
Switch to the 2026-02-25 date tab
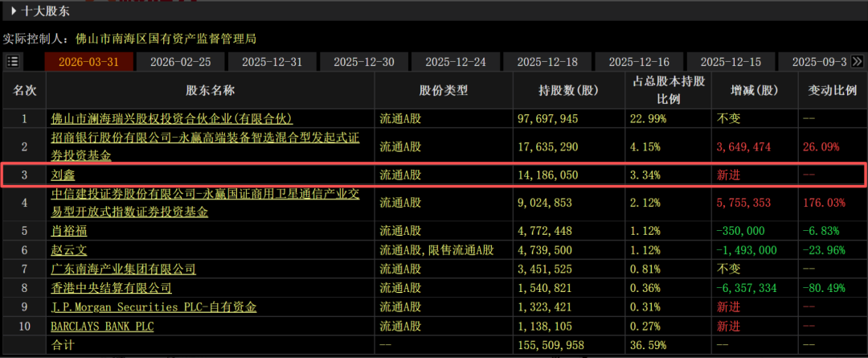[x=180, y=62]
